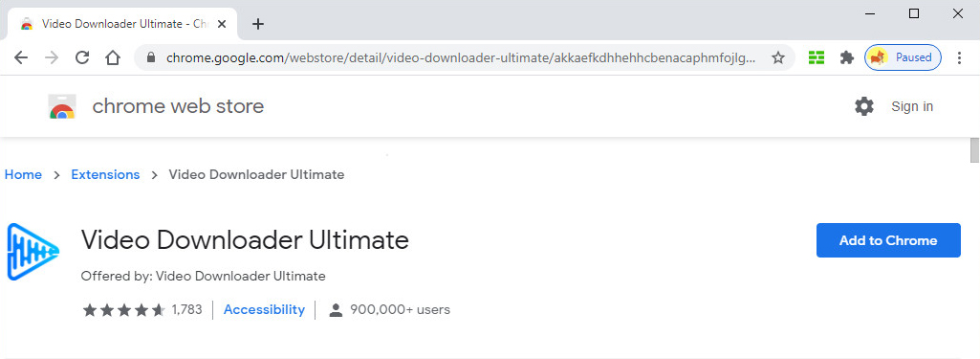Maximize the Chrome window
The width and height of the screenshot is (980, 359).
(x=914, y=13)
